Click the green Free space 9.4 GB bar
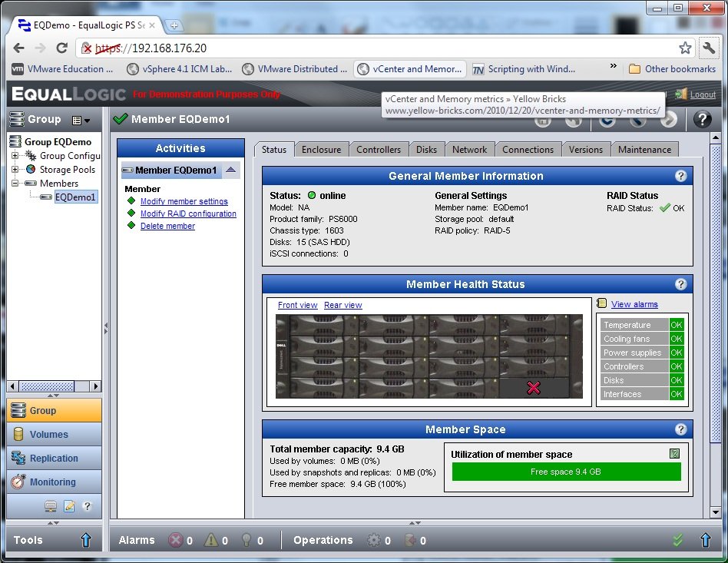Image resolution: width=728 pixels, height=563 pixels. pos(566,472)
